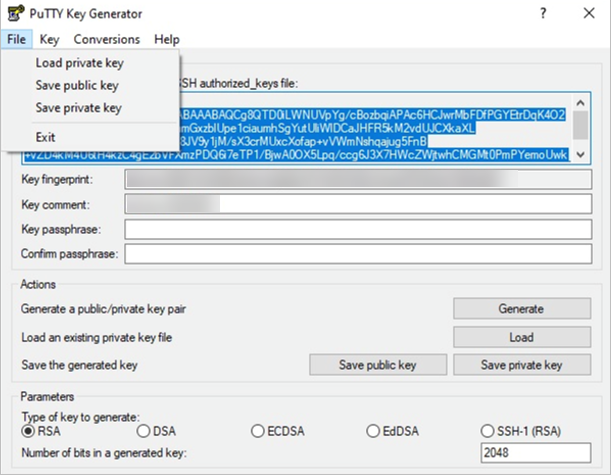This screenshot has width=611, height=475.
Task: Click the scroll down arrow of public key box
Action: click(x=580, y=155)
